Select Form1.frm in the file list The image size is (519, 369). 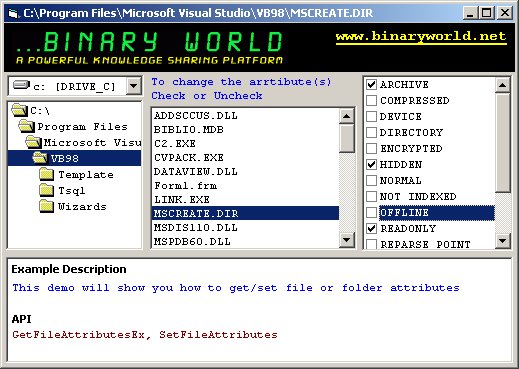[x=245, y=186]
